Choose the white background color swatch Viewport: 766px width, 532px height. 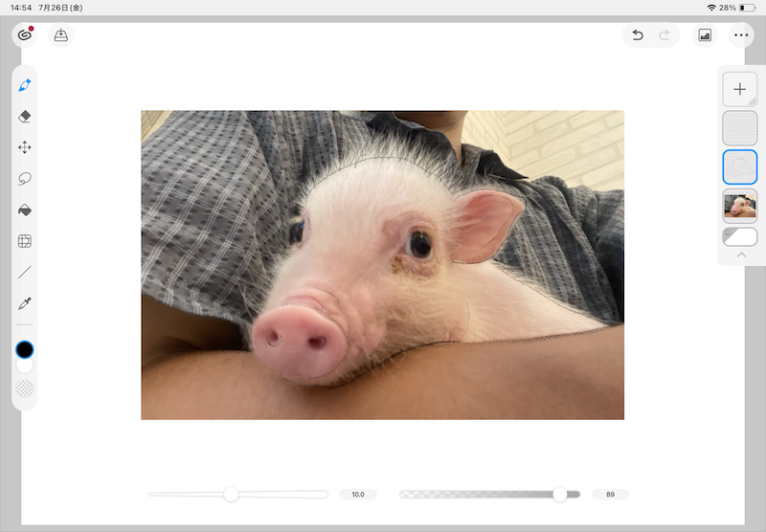pos(25,366)
